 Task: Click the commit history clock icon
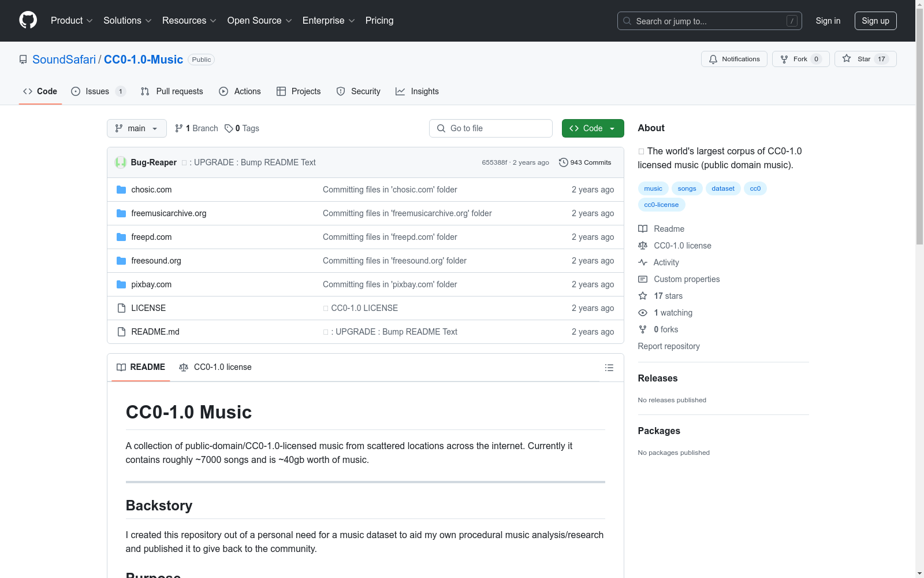pyautogui.click(x=564, y=162)
